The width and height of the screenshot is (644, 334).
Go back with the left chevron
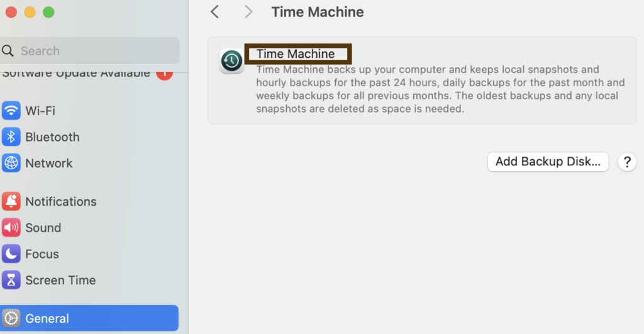215,12
